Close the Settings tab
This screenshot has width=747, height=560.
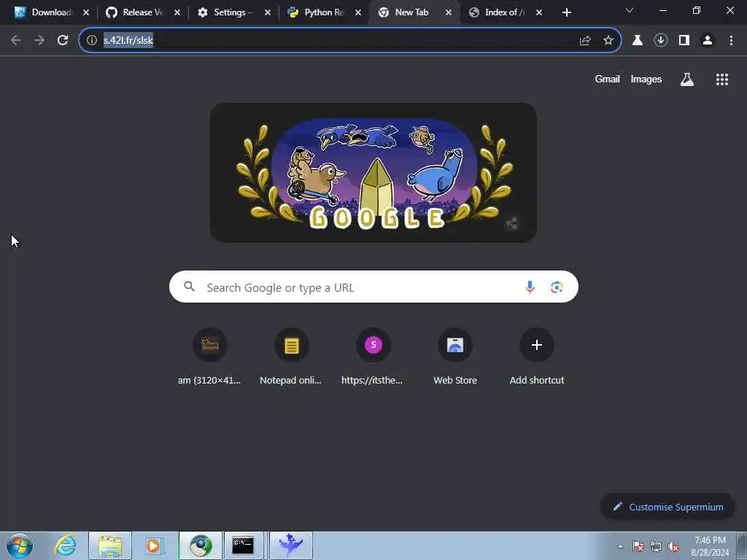tap(268, 13)
